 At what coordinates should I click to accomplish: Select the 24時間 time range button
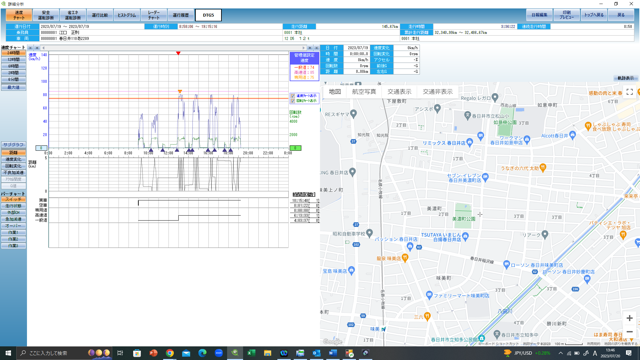pos(13,53)
